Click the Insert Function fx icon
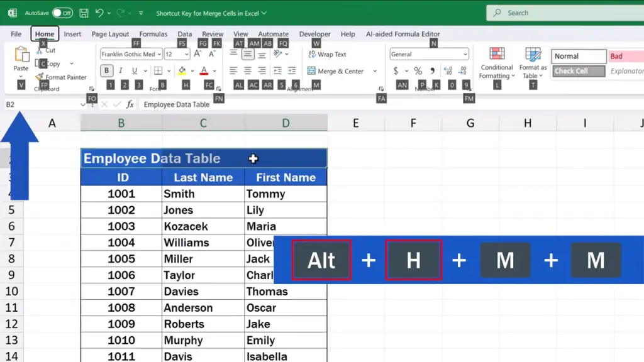The width and height of the screenshot is (644, 362). (x=130, y=104)
